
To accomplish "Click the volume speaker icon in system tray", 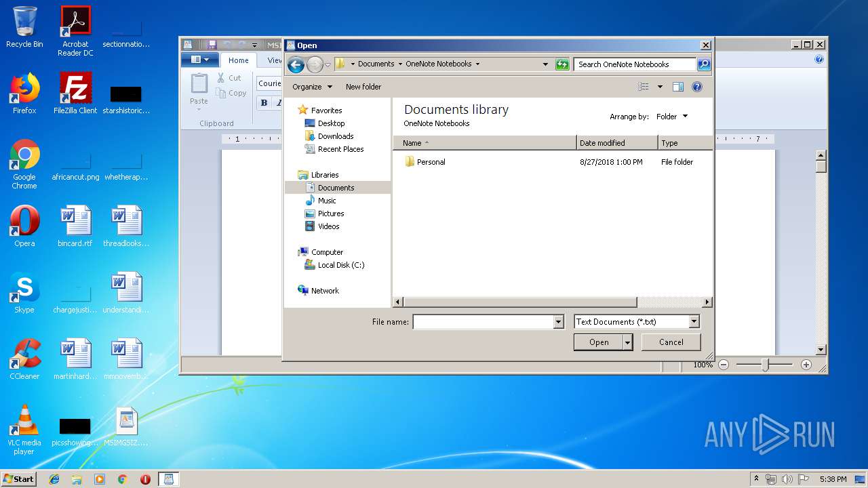I will tap(787, 479).
